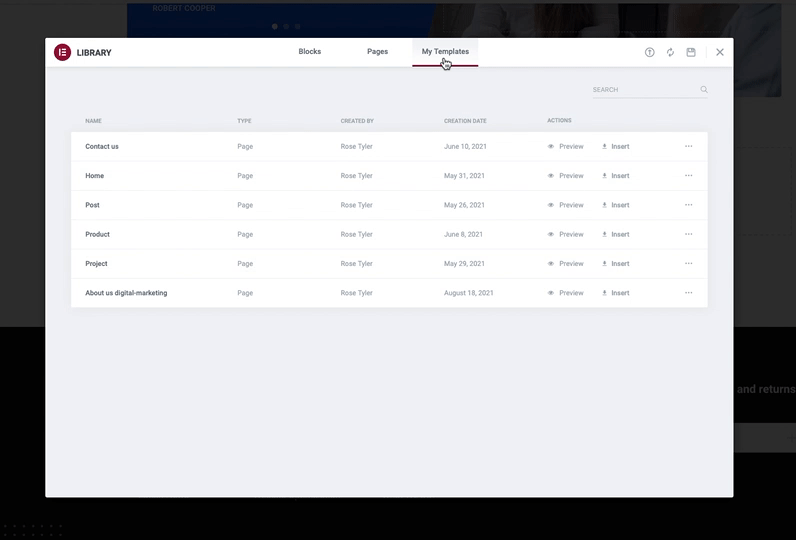796x540 pixels.
Task: Click the Product template name
Action: point(97,234)
